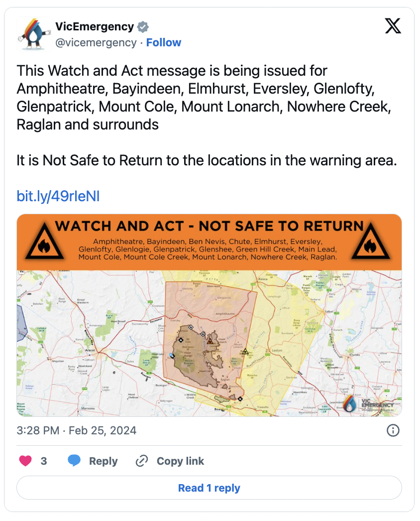The height and width of the screenshot is (521, 420).
Task: Click the left fire warning triangle in banner
Action: click(43, 242)
